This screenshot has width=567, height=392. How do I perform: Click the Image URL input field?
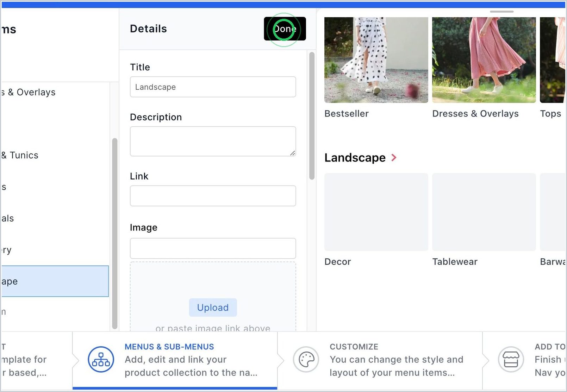[x=213, y=248]
